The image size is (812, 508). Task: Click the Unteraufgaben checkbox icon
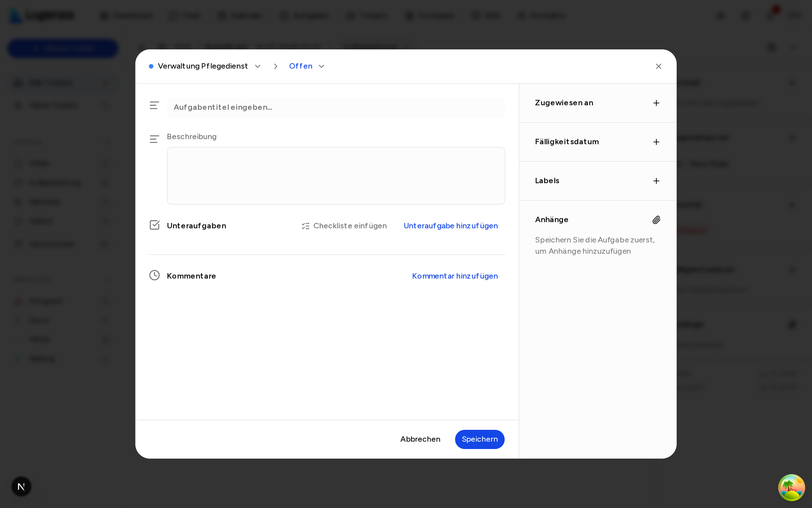[154, 225]
